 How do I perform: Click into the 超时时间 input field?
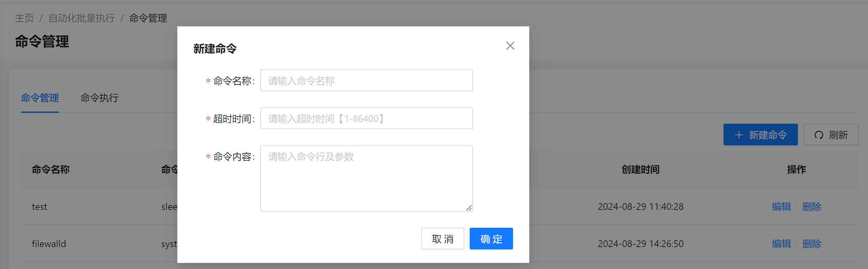366,119
